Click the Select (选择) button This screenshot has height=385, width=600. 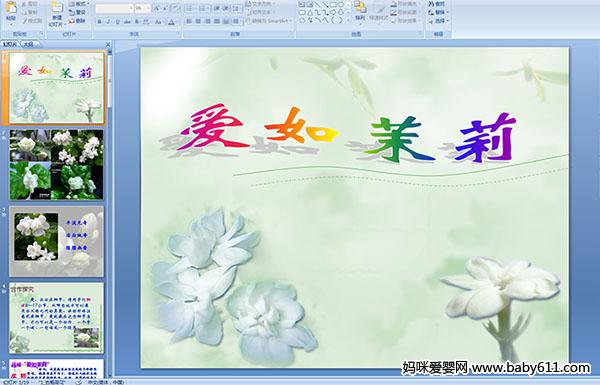coord(437,21)
